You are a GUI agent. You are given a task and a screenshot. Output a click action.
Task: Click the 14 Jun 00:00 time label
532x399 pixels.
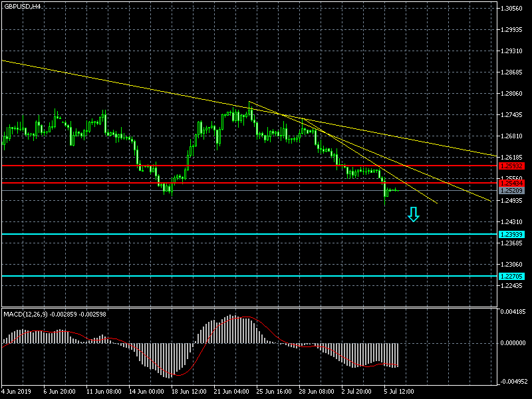[x=146, y=391]
